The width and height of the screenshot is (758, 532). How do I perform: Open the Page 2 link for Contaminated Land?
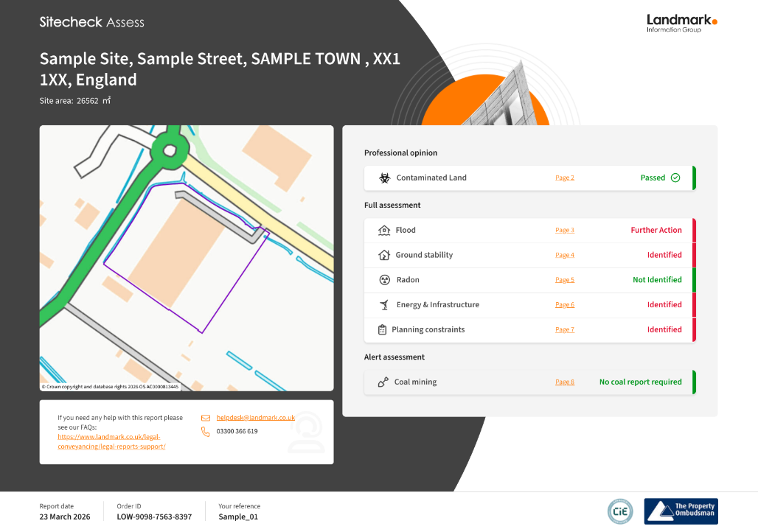(564, 178)
